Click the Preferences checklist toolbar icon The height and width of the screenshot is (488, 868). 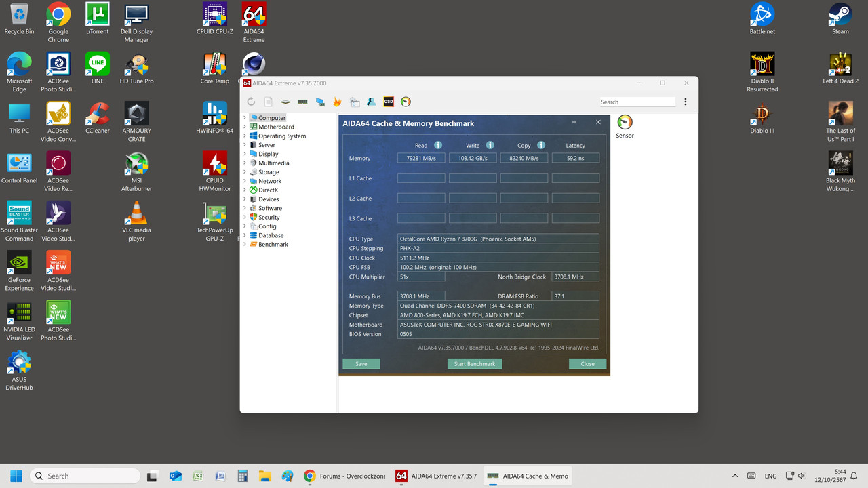coord(354,102)
